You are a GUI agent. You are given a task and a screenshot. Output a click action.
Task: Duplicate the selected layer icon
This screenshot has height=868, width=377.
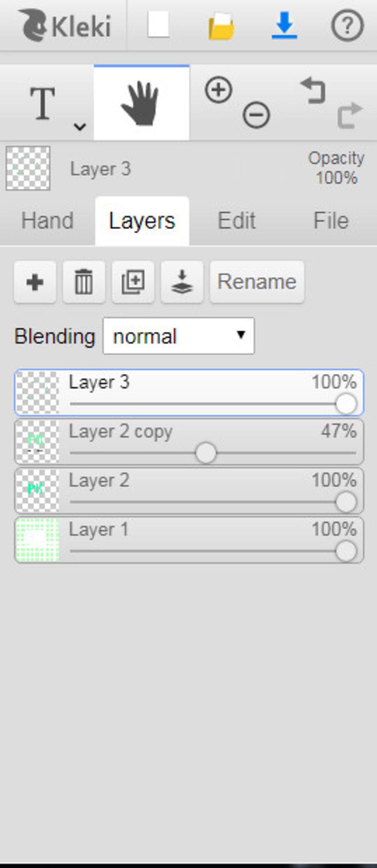[133, 282]
